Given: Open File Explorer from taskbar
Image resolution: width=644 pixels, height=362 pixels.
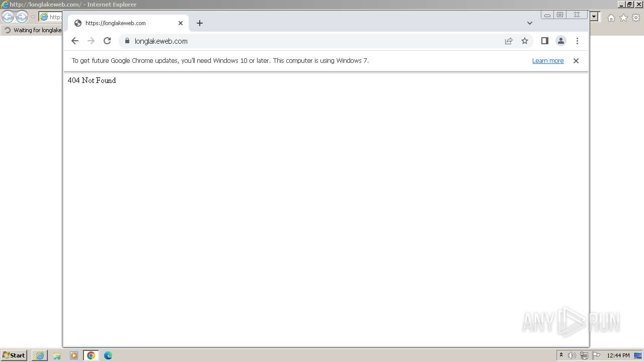Looking at the screenshot, I should 57,355.
